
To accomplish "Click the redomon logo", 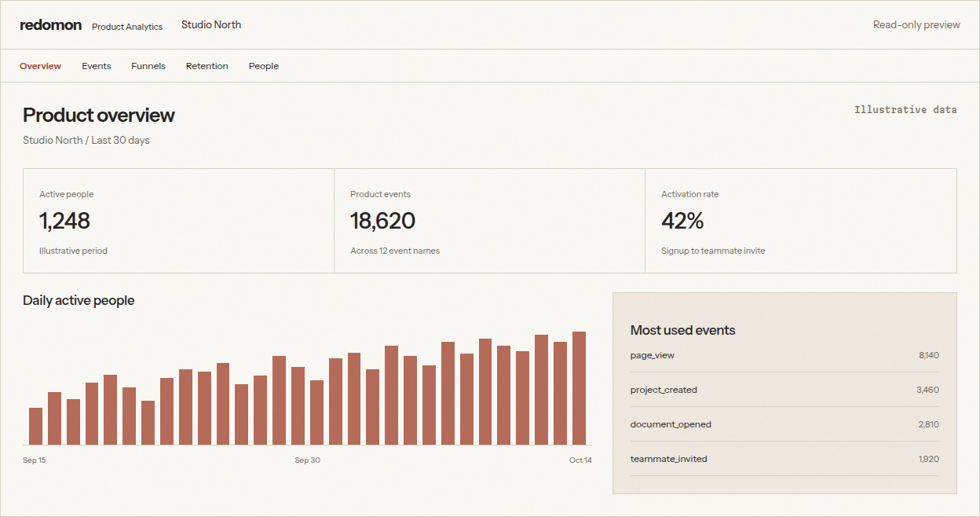I will pyautogui.click(x=50, y=25).
